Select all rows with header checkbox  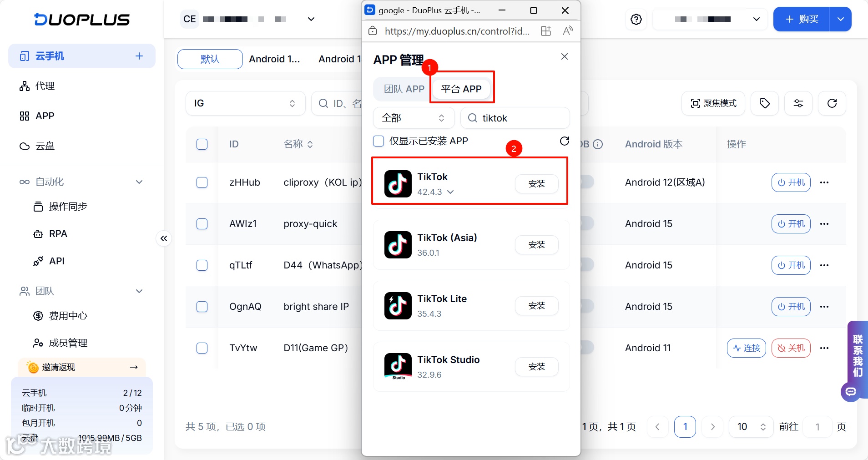pyautogui.click(x=202, y=144)
